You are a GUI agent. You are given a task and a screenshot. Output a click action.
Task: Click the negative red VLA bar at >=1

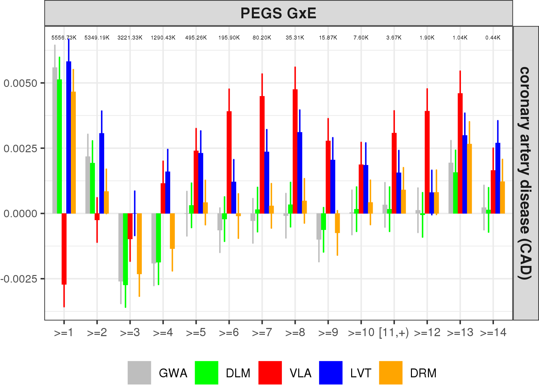[x=64, y=249]
